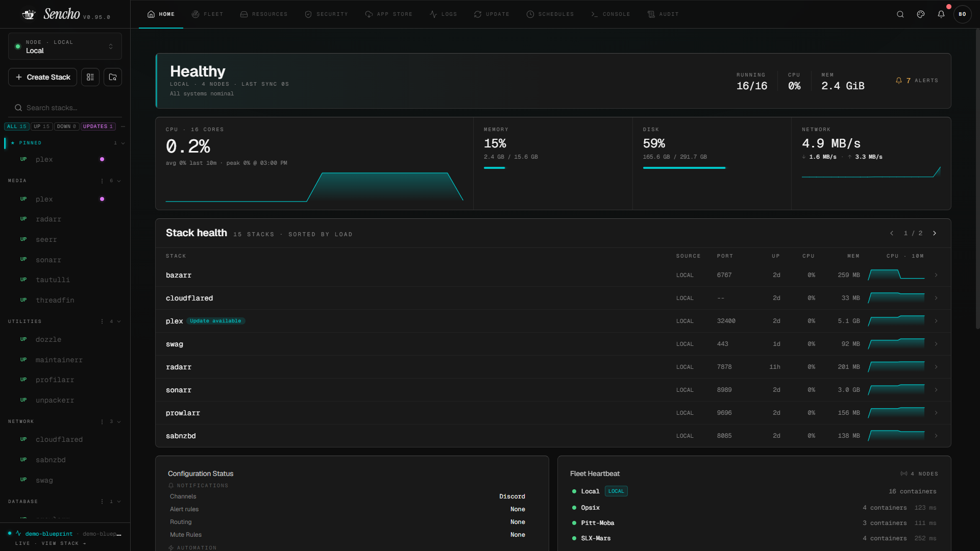The height and width of the screenshot is (551, 980).
Task: Toggle the UP 15 stack filter
Action: tap(42, 127)
